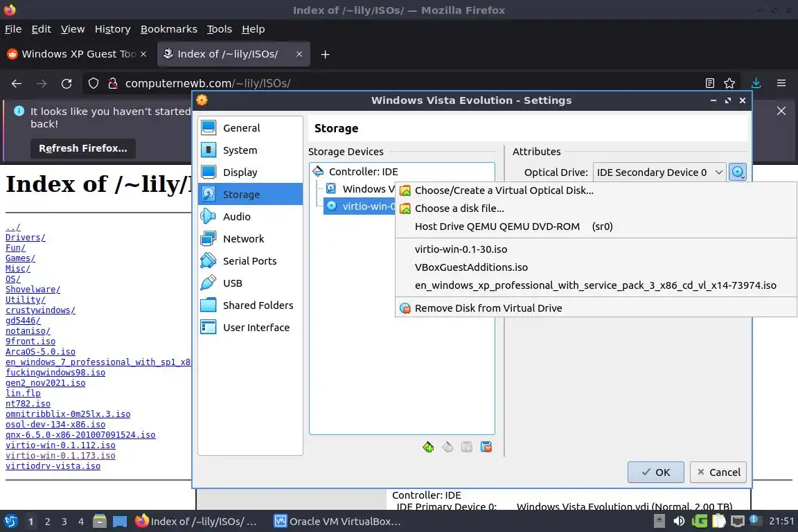
Task: Open the nt782.iso link
Action: pyautogui.click(x=28, y=404)
